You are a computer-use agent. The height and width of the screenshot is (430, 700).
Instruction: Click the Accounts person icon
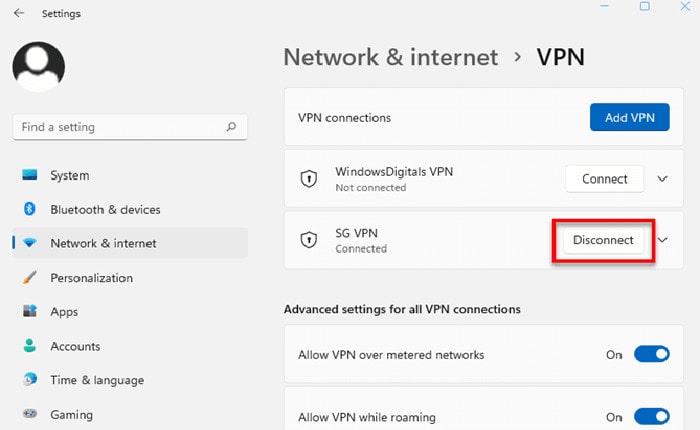point(30,346)
